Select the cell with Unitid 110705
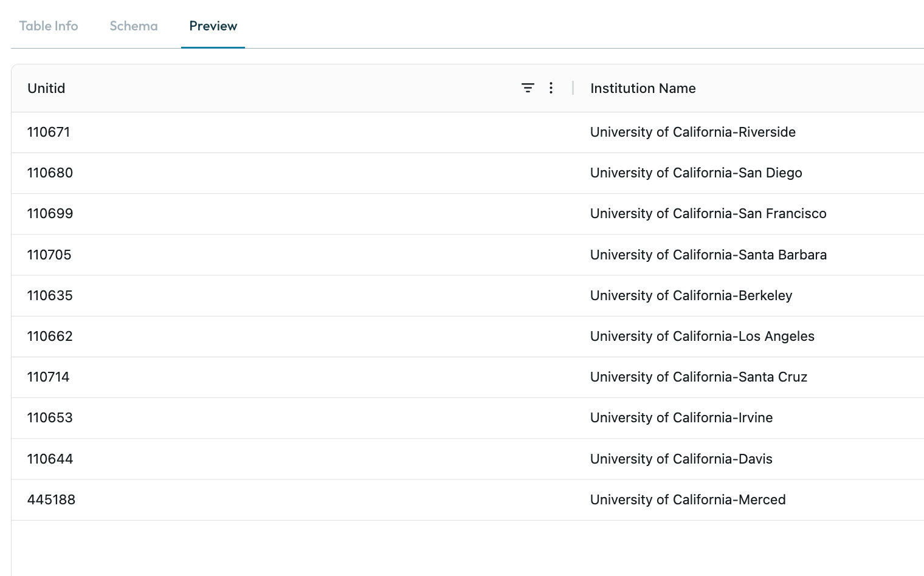Image resolution: width=924 pixels, height=576 pixels. [x=293, y=255]
